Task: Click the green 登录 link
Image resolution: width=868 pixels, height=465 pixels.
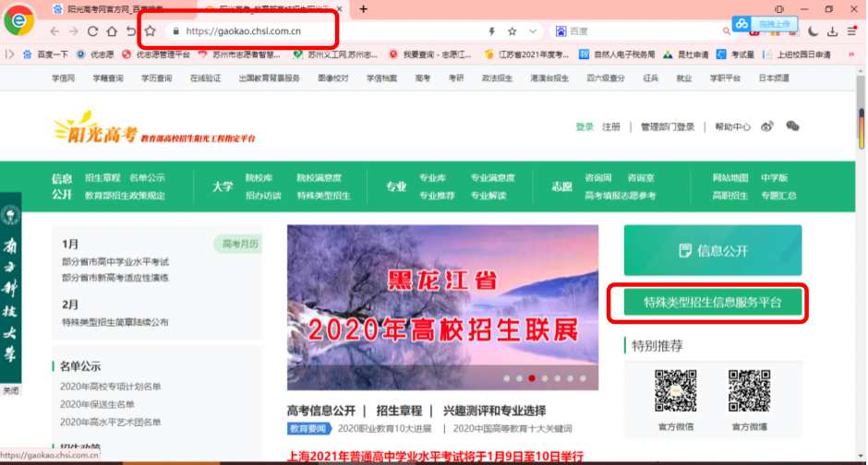Action: click(584, 126)
